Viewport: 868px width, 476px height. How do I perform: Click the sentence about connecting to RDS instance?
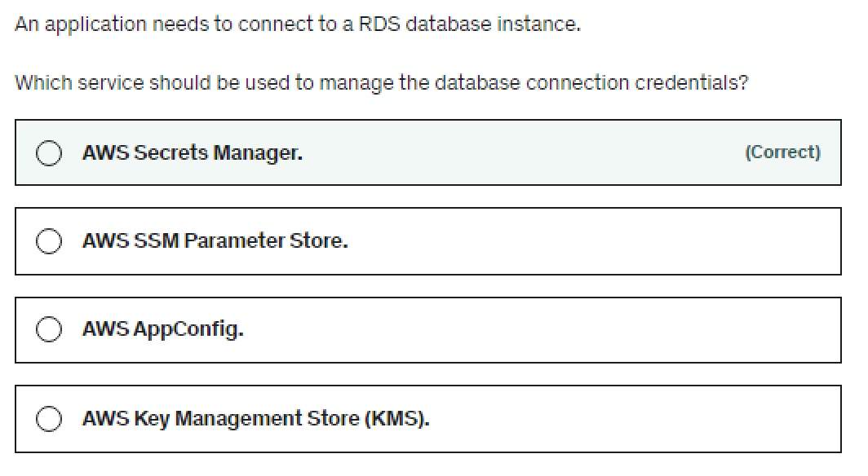coord(298,25)
